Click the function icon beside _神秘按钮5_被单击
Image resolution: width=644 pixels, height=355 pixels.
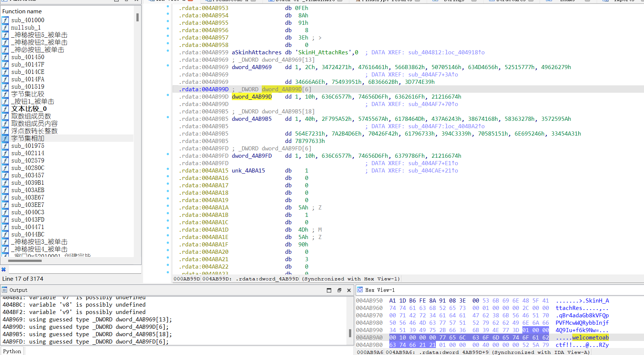coord(5,35)
